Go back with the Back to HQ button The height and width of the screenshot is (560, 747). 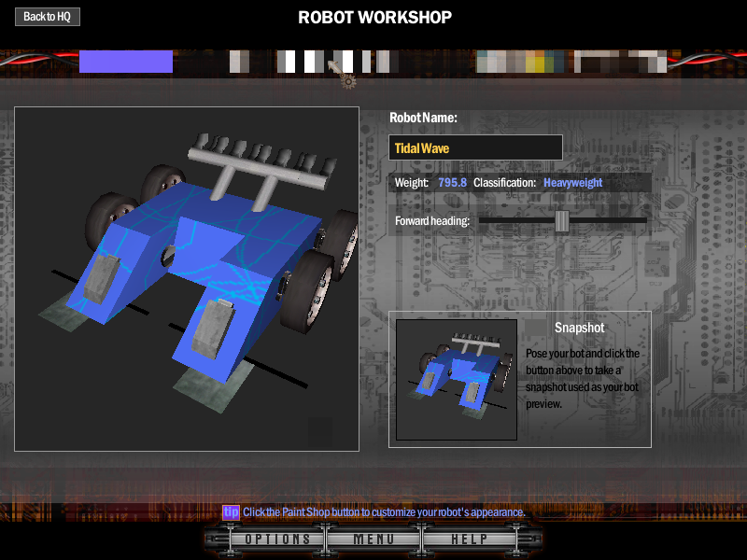[48, 17]
